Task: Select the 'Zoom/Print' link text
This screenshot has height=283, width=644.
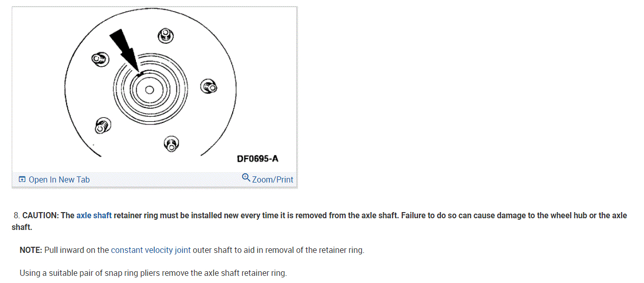Action: [272, 179]
